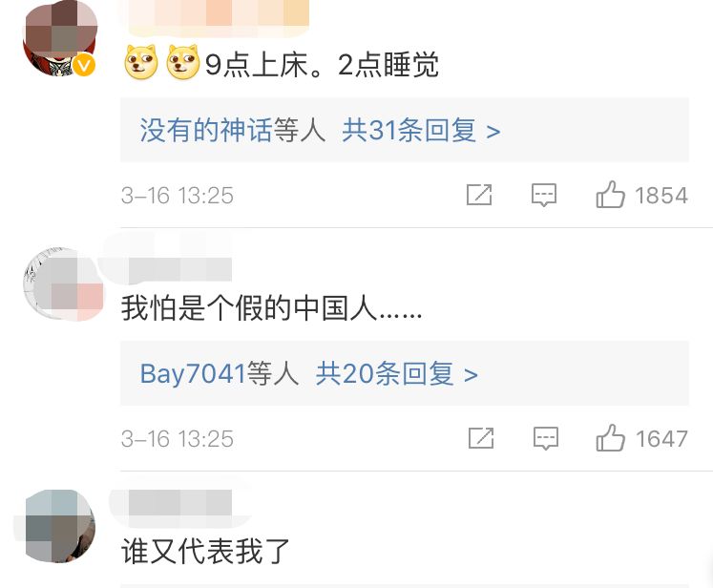Open user Bay7041 profile link

point(193,374)
